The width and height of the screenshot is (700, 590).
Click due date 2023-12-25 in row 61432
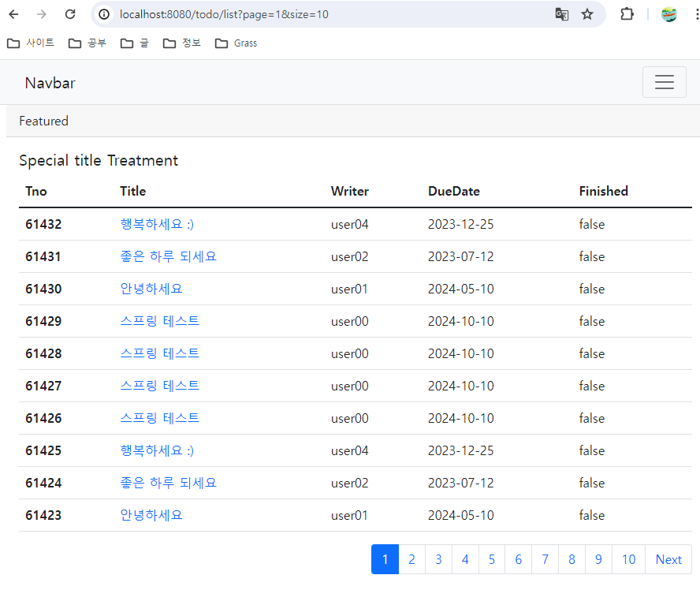tap(460, 224)
